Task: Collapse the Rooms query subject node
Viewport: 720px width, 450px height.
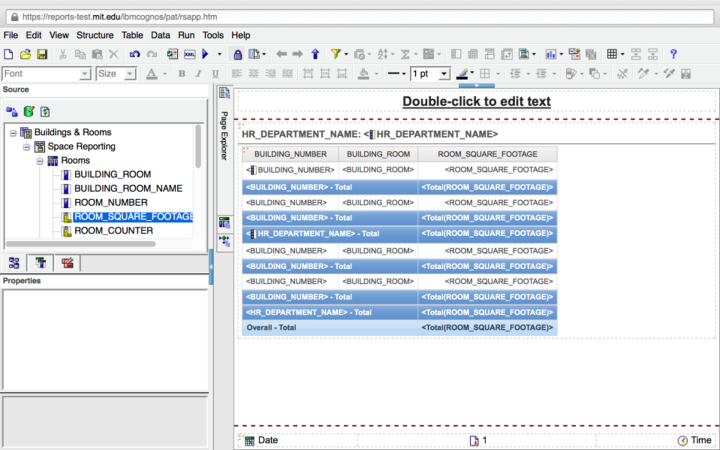Action: click(x=40, y=160)
